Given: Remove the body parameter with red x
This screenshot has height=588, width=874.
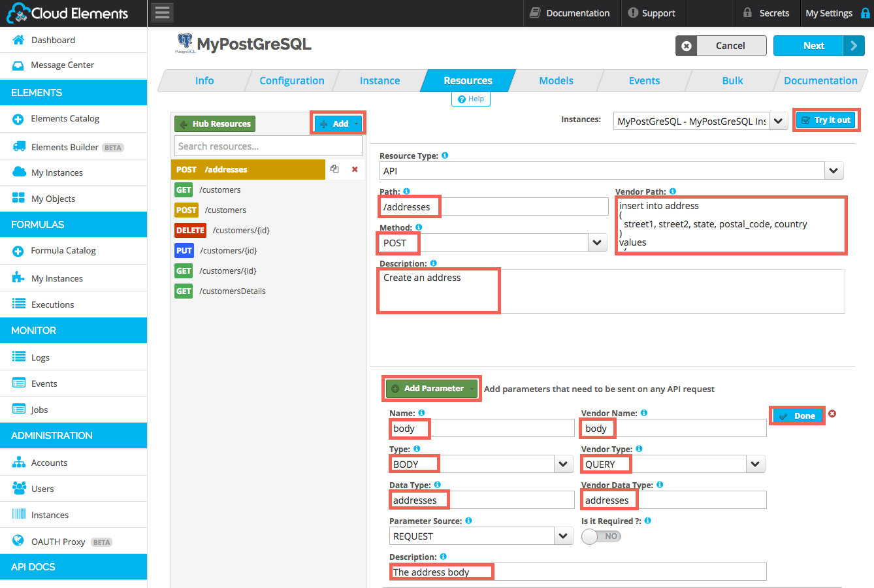Looking at the screenshot, I should [832, 414].
